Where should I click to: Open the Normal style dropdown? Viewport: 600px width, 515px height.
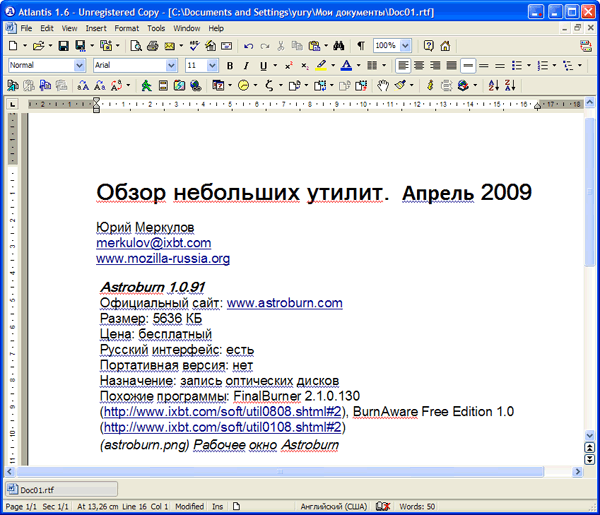79,65
